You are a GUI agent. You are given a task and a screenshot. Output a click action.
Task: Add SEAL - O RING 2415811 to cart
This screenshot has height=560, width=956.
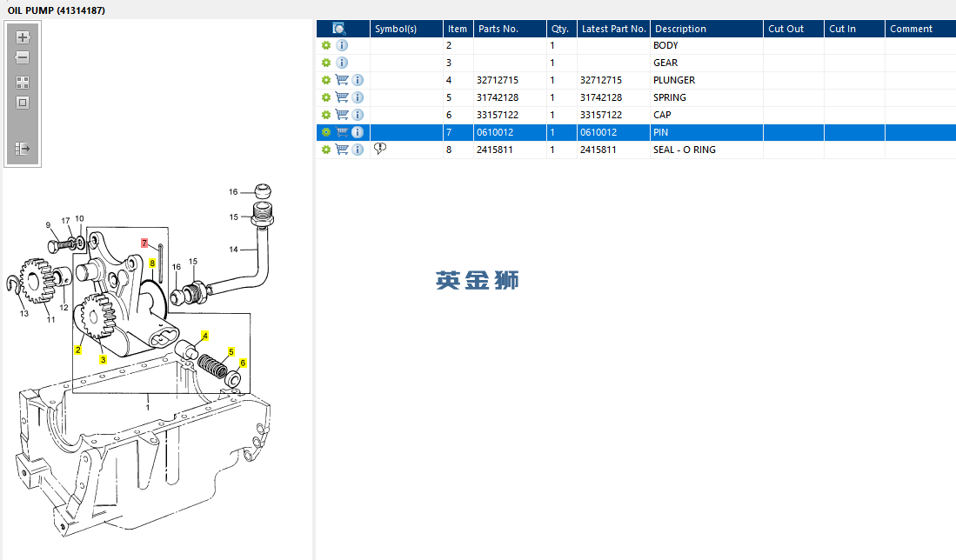tap(342, 150)
